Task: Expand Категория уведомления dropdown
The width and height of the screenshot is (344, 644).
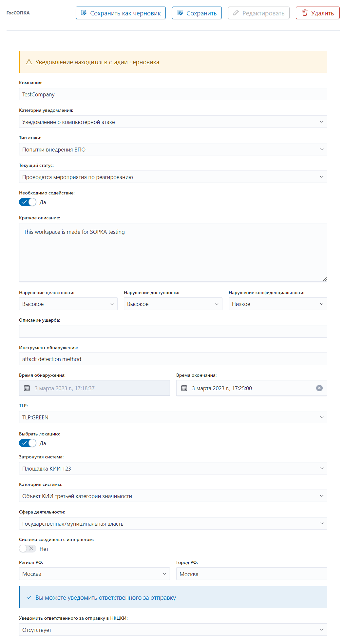Action: tap(173, 122)
